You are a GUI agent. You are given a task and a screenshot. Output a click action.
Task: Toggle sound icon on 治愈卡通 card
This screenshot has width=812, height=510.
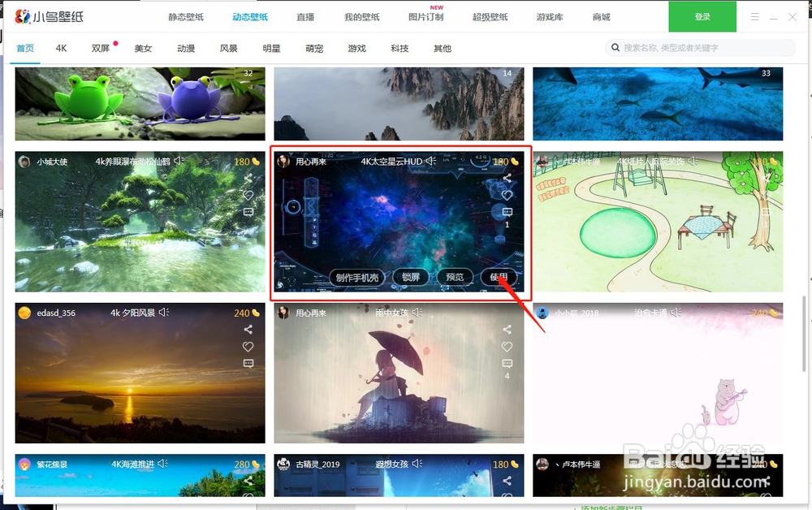click(x=676, y=312)
